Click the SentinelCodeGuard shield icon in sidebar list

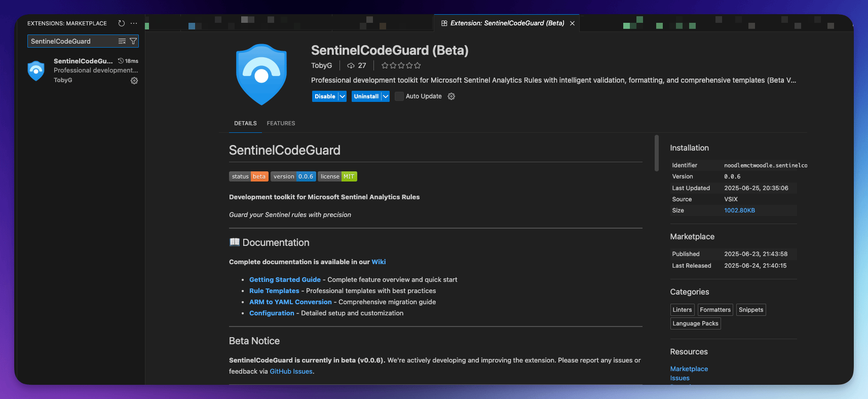36,70
